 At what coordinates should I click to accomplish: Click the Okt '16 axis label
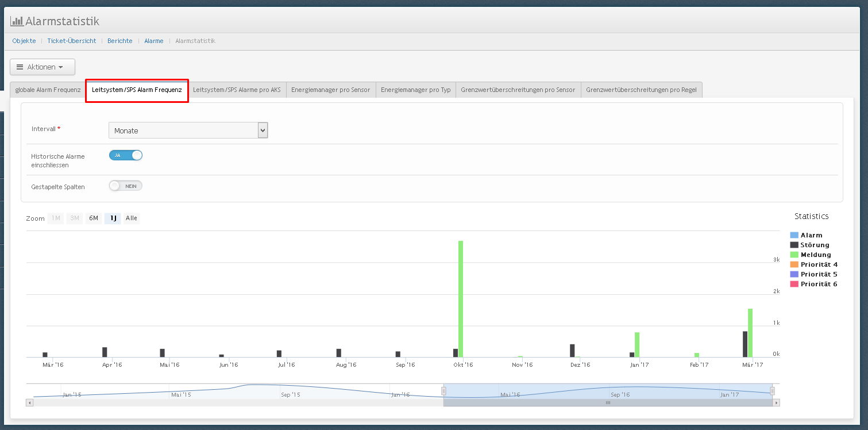463,364
